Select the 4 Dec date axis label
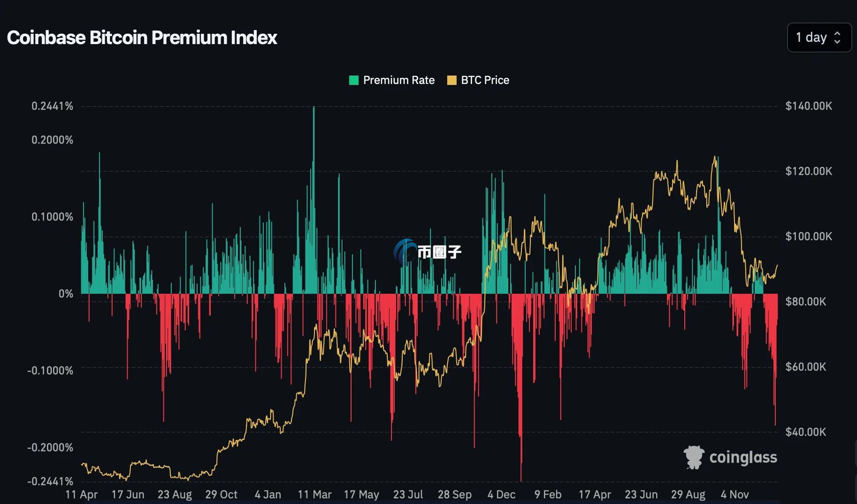 pyautogui.click(x=501, y=495)
